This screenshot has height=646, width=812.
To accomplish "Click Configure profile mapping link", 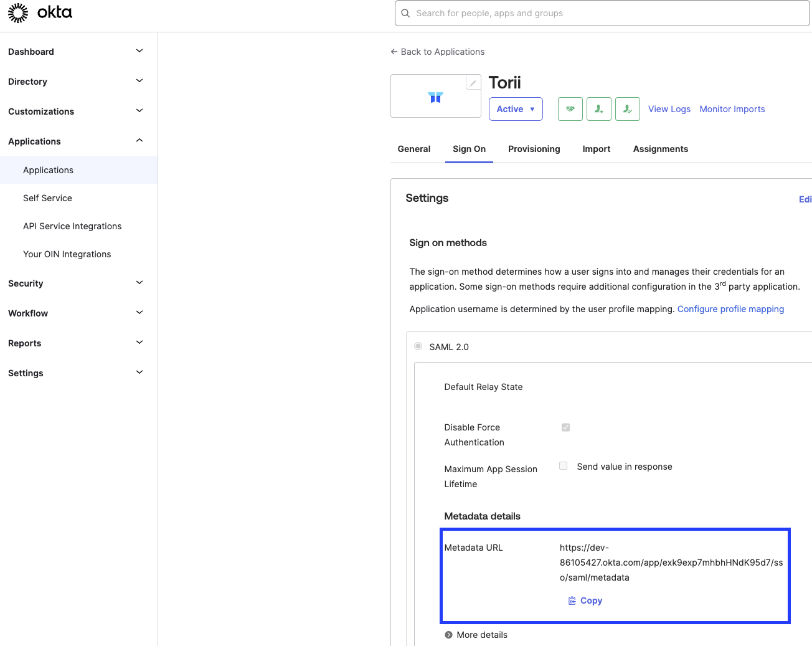I will click(x=730, y=309).
